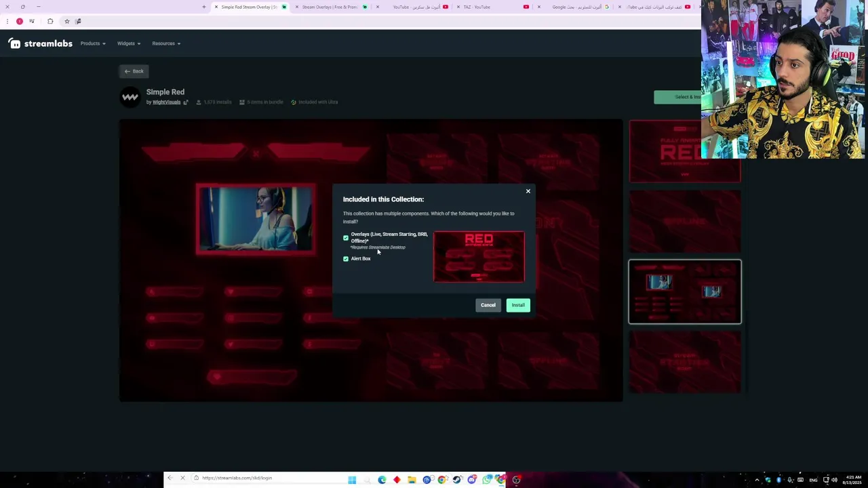Uncheck the Alert Box checkbox
Viewport: 868px width, 488px height.
[x=346, y=258]
